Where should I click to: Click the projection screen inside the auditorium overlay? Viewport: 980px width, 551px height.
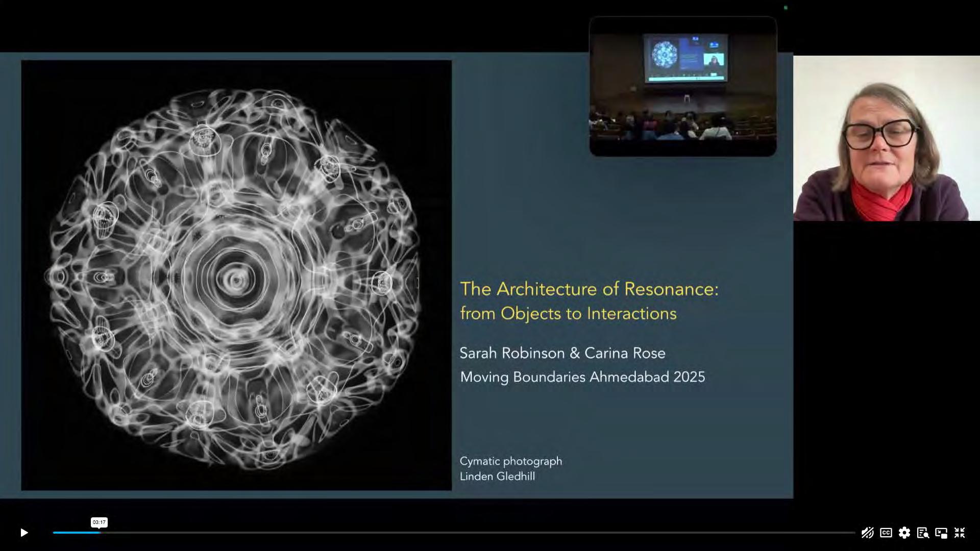[x=685, y=57]
